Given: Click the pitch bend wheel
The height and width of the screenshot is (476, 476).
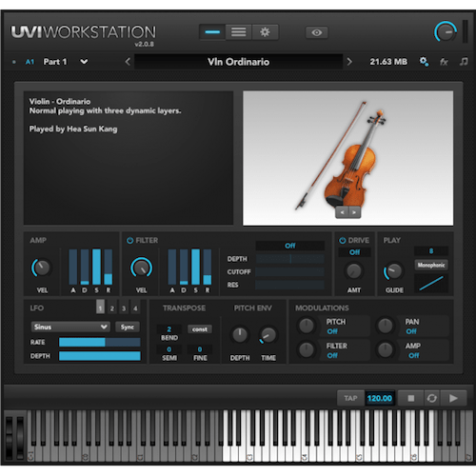Looking at the screenshot, I should click(9, 438).
